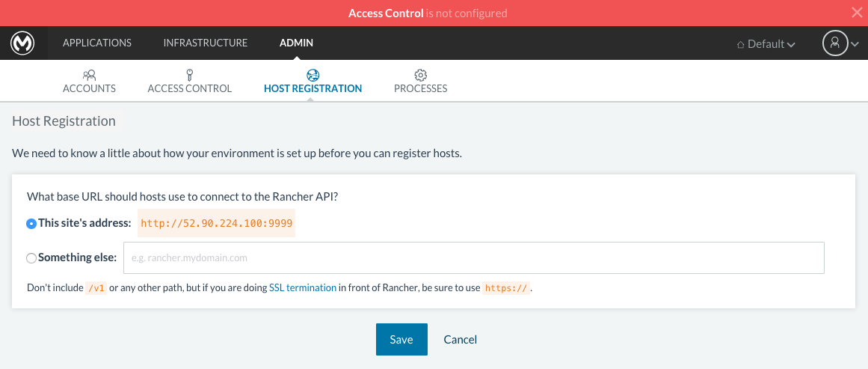
Task: Select the "This site's address" radio button
Action: (31, 224)
